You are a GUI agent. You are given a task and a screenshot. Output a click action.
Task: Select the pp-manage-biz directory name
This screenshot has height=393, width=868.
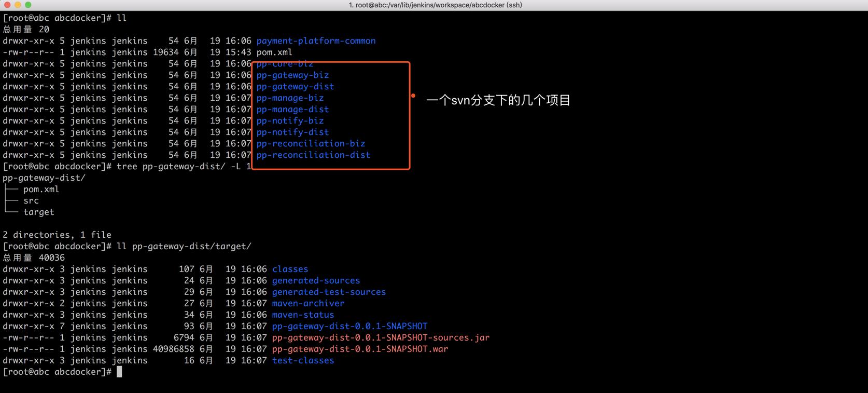coord(290,98)
